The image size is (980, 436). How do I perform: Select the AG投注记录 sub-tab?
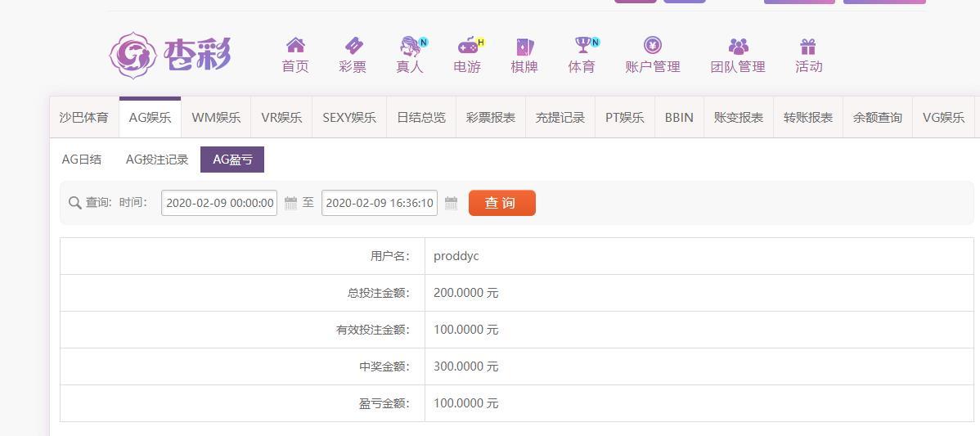[157, 160]
